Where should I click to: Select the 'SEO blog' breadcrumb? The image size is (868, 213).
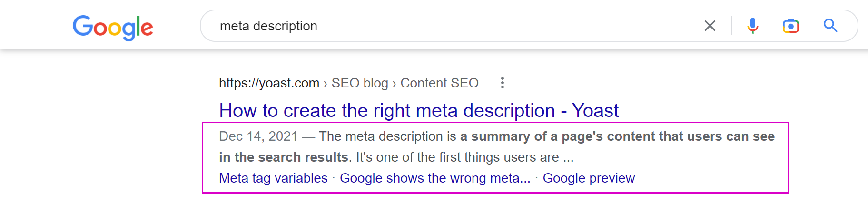[x=360, y=83]
